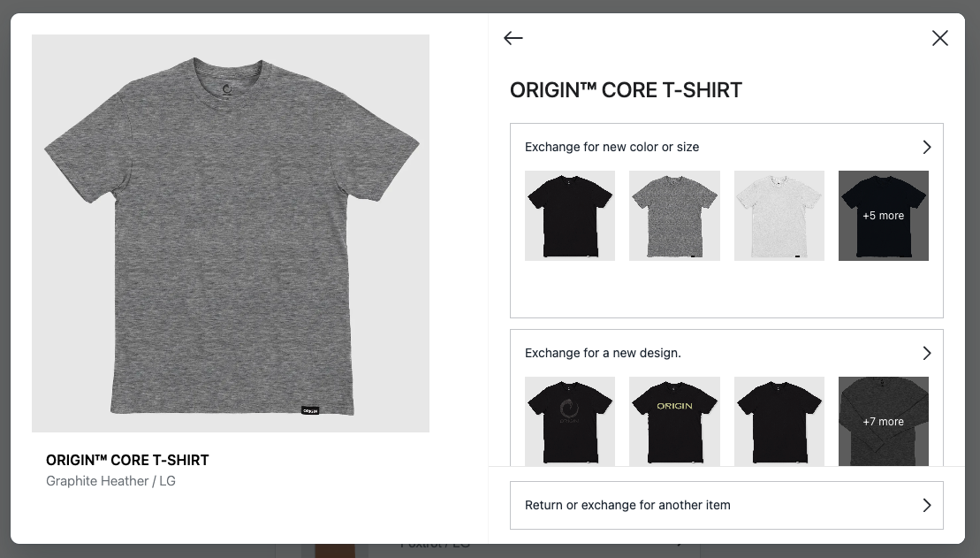
Task: Click the Graphite Heather / LG variant text
Action: 110,481
